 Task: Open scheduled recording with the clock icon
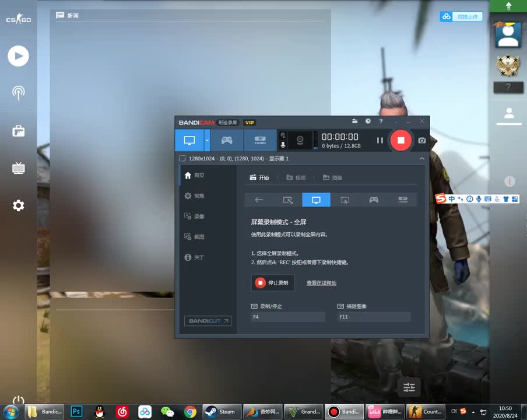367,121
